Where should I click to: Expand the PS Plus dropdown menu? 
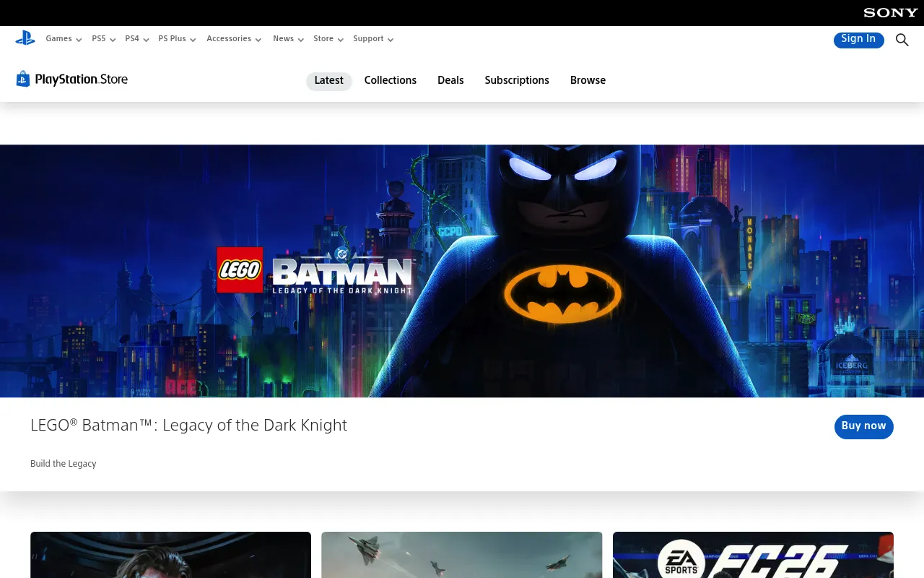(178, 39)
